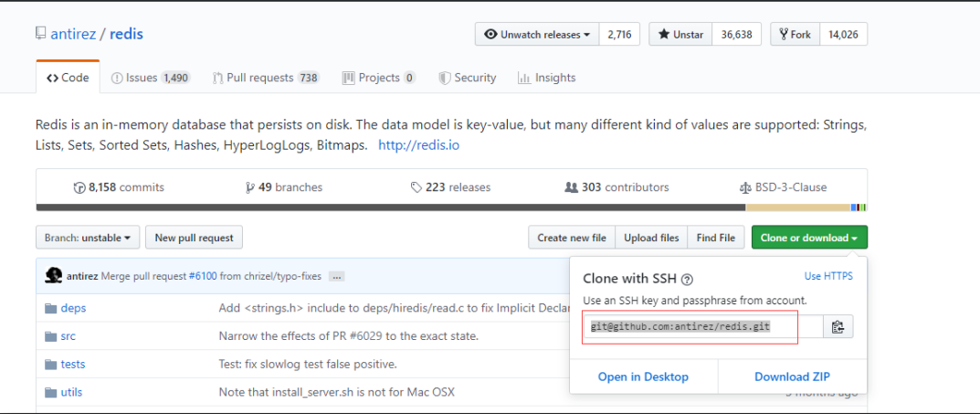View the 36,638 stargazers count

[x=736, y=35]
